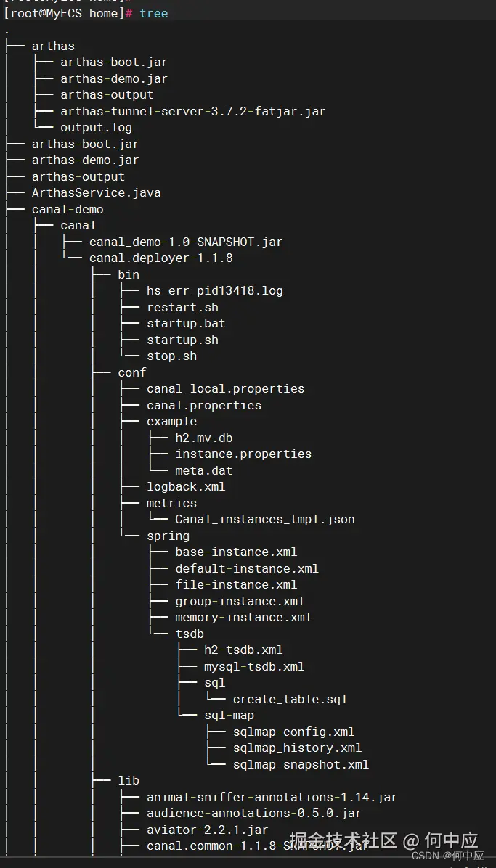Click the conf directory entry
Viewport: 496px width, 868px height.
132,372
